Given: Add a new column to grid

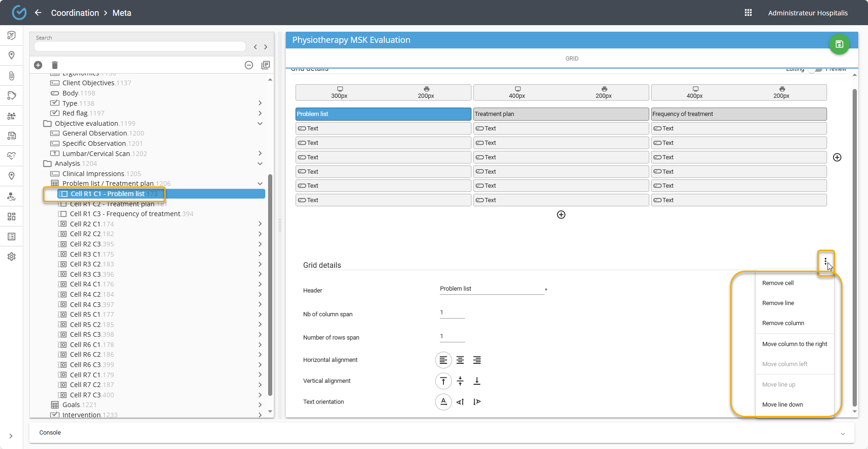Looking at the screenshot, I should (x=837, y=157).
